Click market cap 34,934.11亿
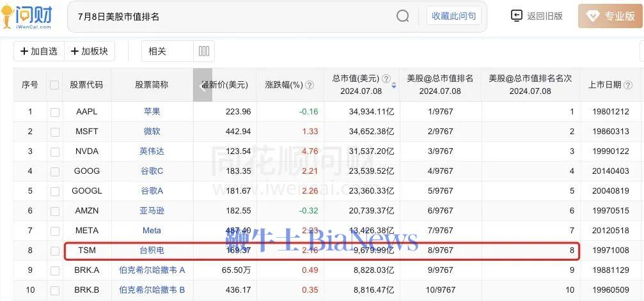Screen dimensions: 644x301 click(372, 111)
